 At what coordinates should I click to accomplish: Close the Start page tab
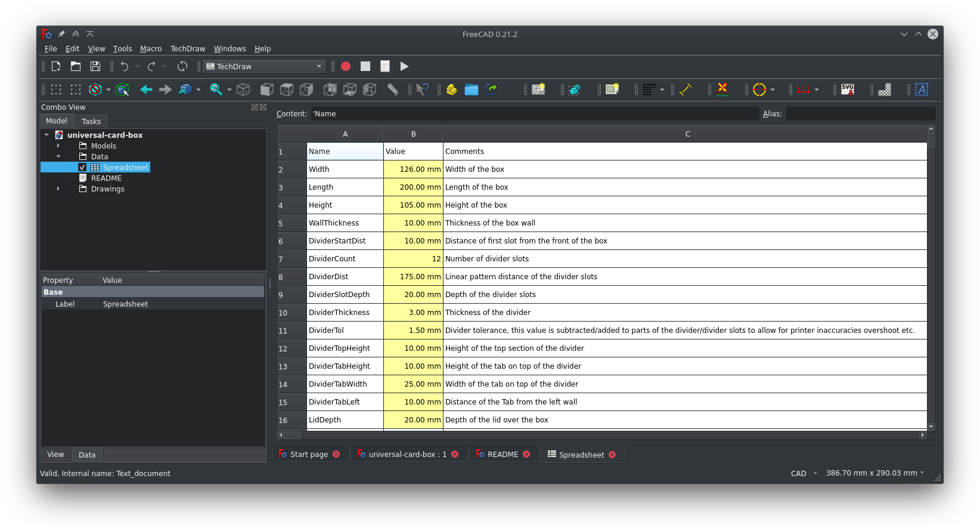(x=336, y=455)
